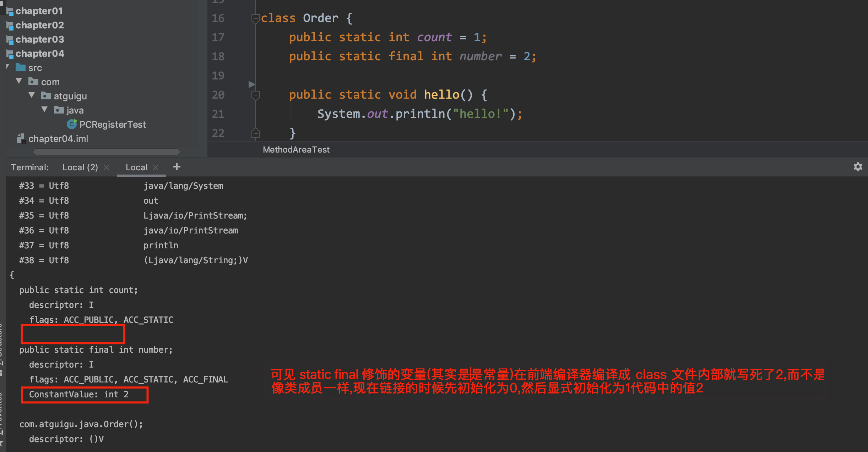Collapse the java package node

click(45, 110)
